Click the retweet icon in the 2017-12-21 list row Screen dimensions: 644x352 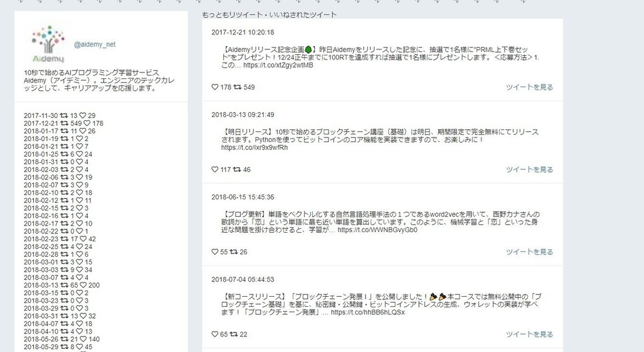(64, 123)
